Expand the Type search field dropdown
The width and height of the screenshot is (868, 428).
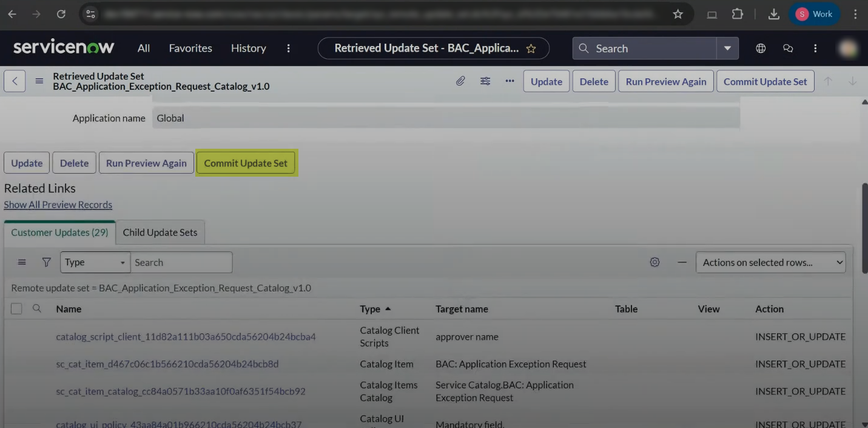pos(95,262)
